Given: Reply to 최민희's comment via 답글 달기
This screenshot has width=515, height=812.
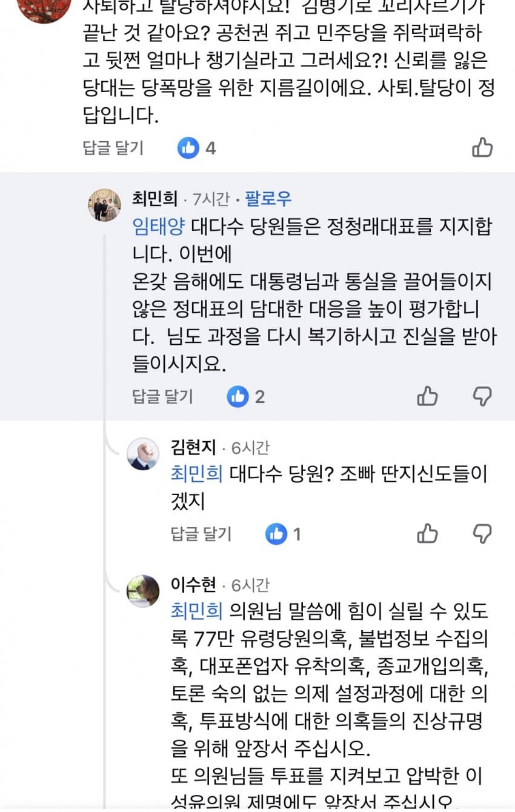Looking at the screenshot, I should tap(162, 397).
